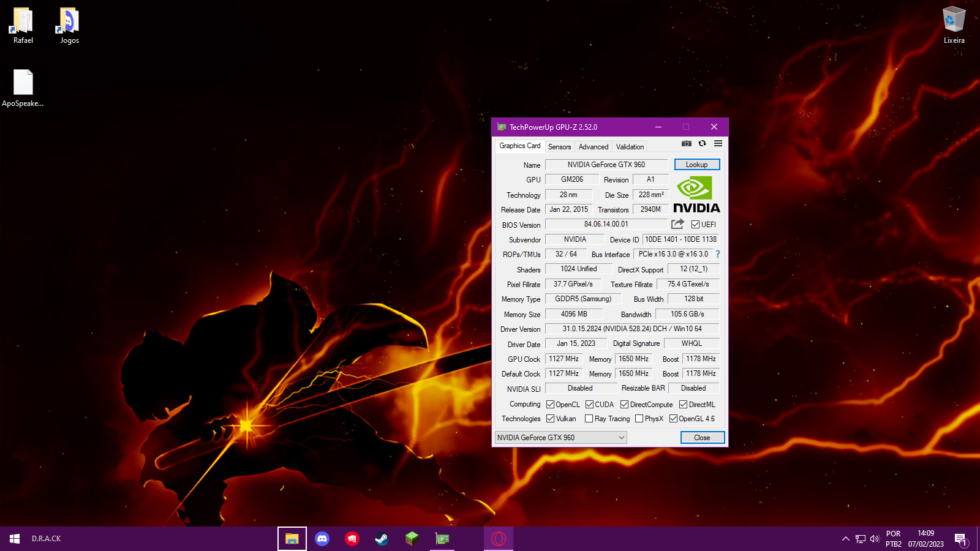Open the Bus Interface question mark help
This screenshot has height=551, width=980.
tap(718, 254)
